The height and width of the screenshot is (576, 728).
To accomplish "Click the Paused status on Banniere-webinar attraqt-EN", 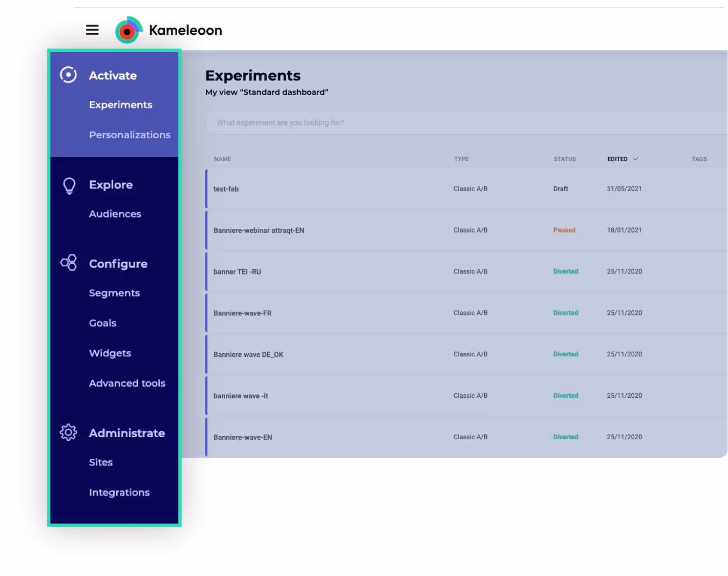I will pyautogui.click(x=564, y=230).
